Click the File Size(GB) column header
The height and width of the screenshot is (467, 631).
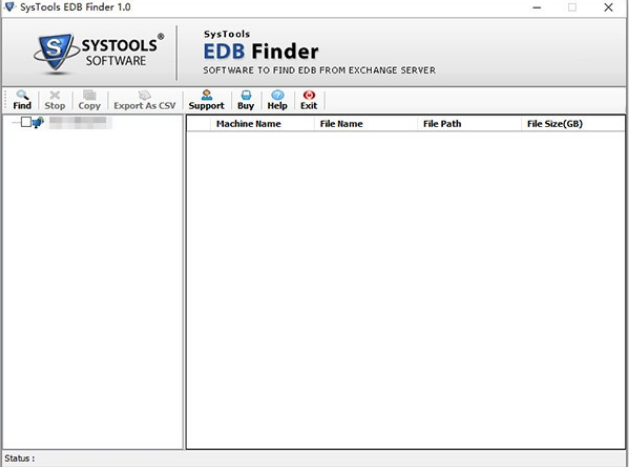click(x=554, y=124)
